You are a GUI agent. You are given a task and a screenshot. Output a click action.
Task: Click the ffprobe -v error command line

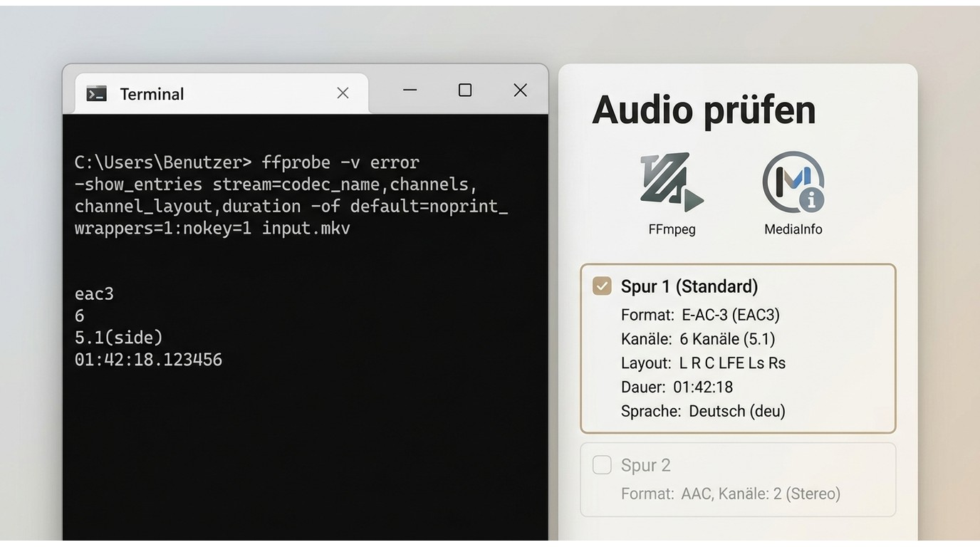[x=246, y=162]
